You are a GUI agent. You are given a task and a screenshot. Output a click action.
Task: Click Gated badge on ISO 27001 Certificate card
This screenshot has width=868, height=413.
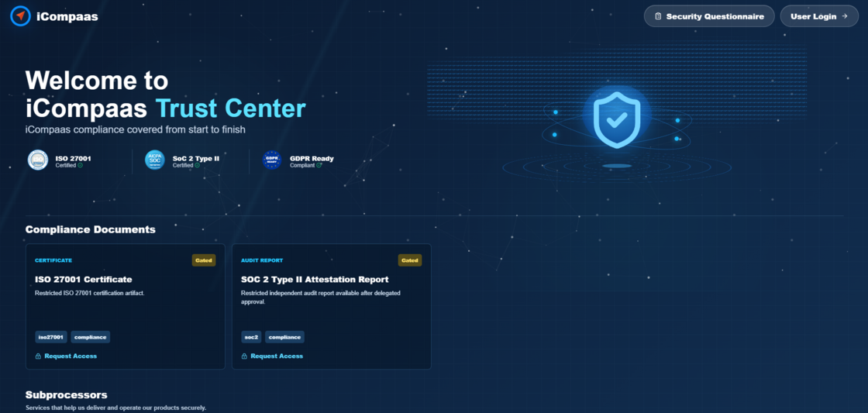click(x=204, y=260)
